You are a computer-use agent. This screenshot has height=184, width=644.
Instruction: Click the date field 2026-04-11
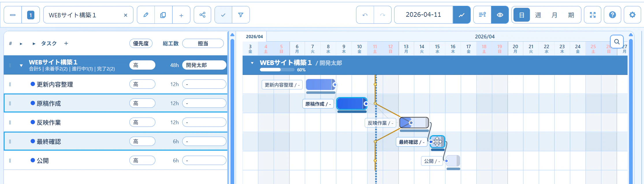(423, 15)
